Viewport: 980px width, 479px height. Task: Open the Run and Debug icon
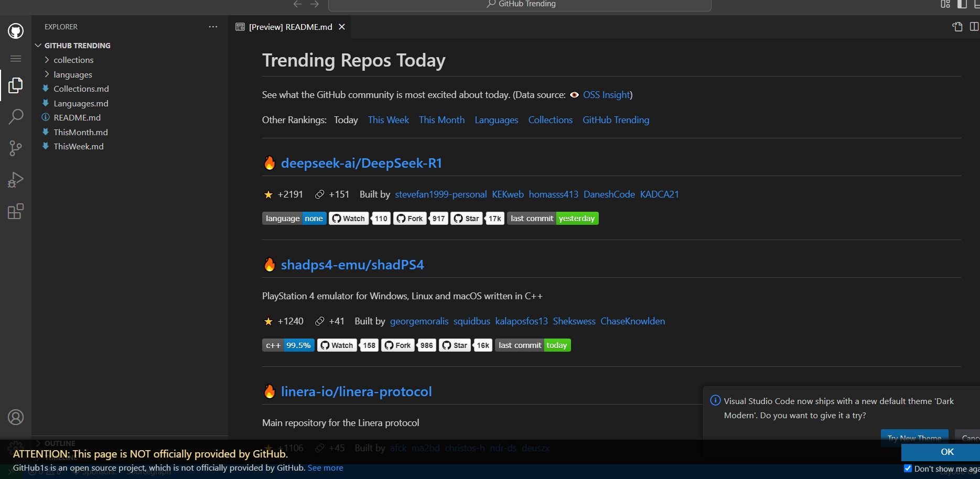point(16,180)
